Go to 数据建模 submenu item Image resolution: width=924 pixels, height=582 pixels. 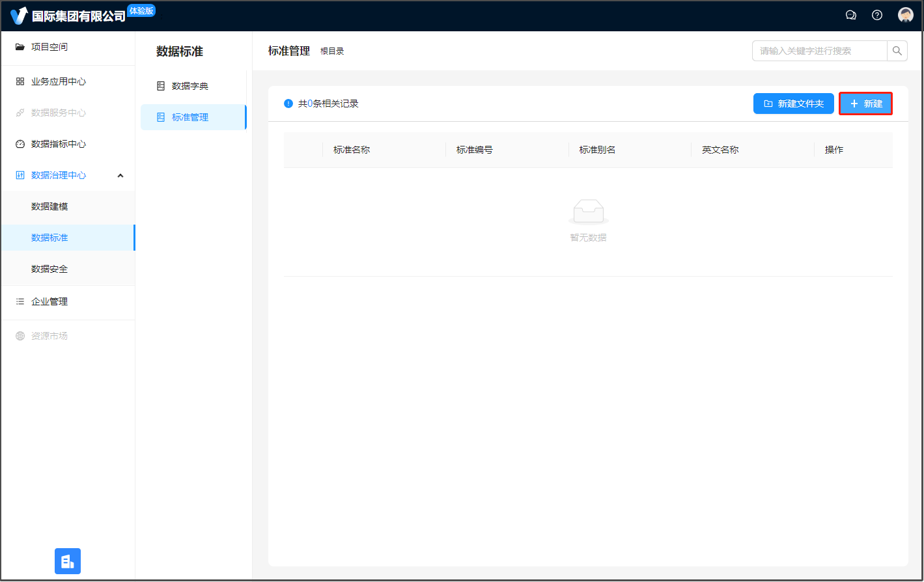pos(49,206)
